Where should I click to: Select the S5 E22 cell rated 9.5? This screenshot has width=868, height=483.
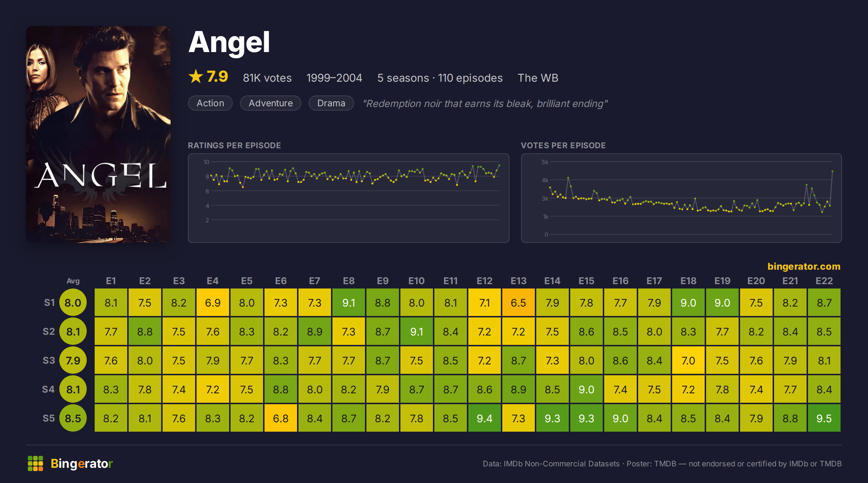pos(824,418)
